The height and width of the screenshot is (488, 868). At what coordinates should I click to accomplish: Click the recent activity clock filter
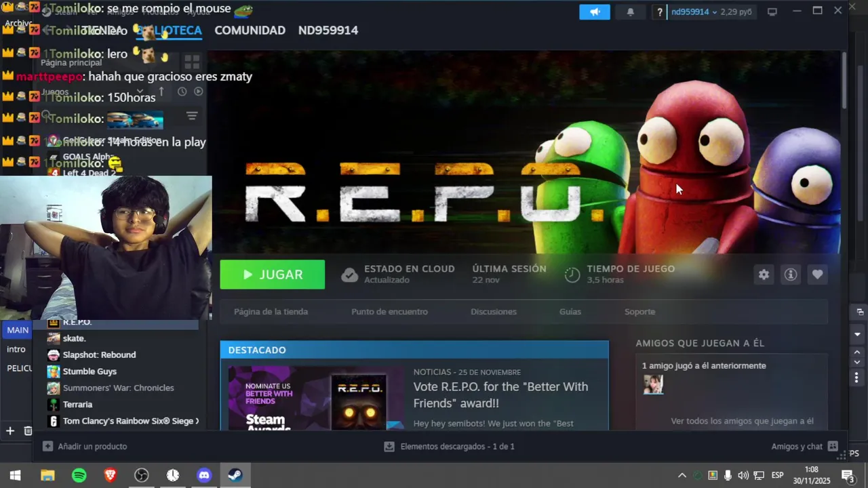182,91
